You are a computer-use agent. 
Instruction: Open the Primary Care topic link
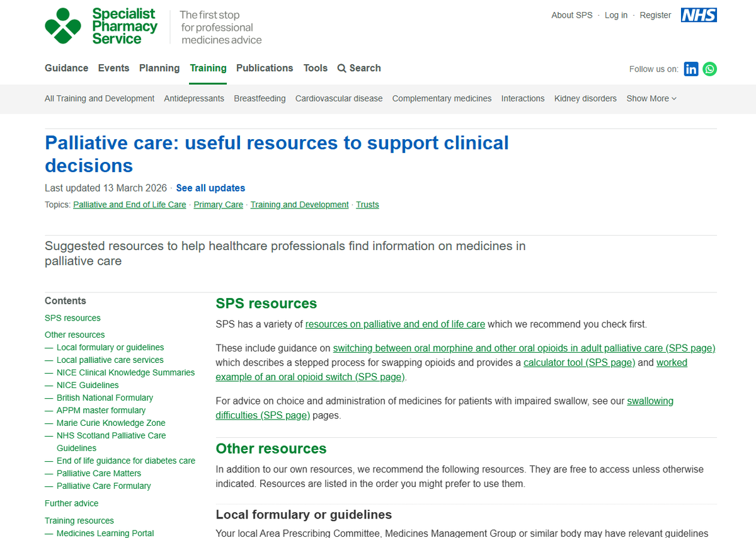pyautogui.click(x=218, y=205)
